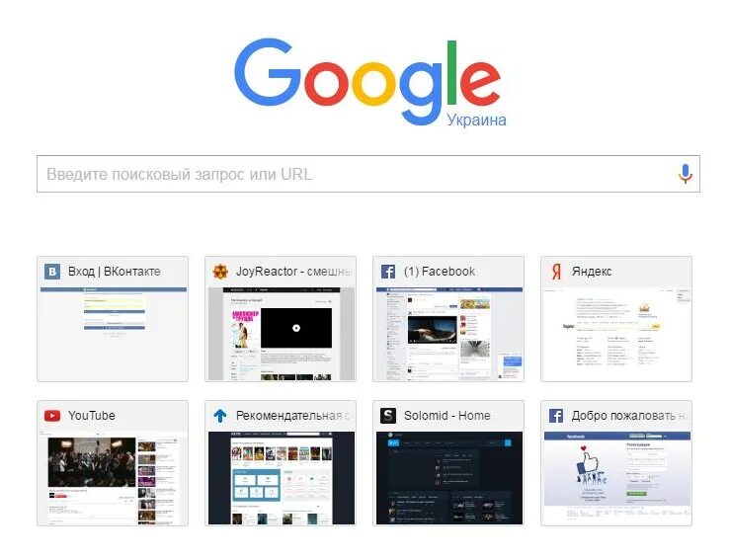730x560 pixels.
Task: Open the Рекомендательная site preview thumbnail
Action: (x=282, y=478)
